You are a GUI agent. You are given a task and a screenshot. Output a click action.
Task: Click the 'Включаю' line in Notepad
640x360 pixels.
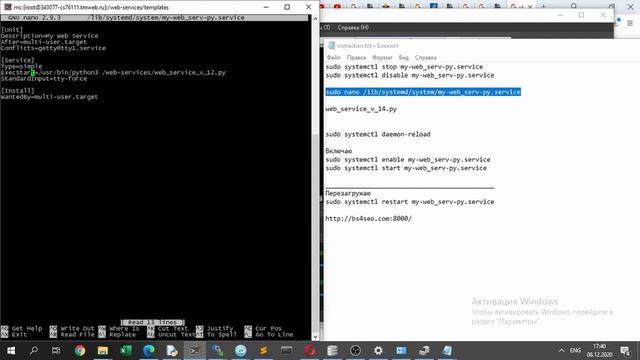(x=339, y=151)
